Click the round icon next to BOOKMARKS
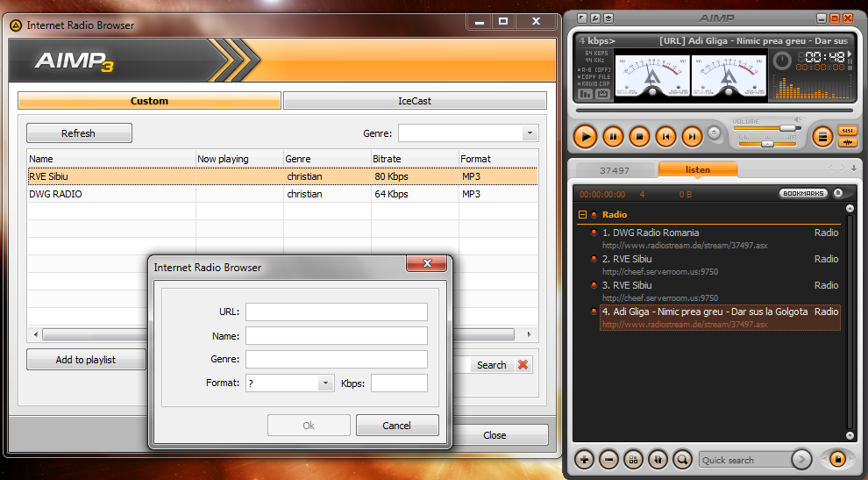The image size is (868, 480). 838,193
